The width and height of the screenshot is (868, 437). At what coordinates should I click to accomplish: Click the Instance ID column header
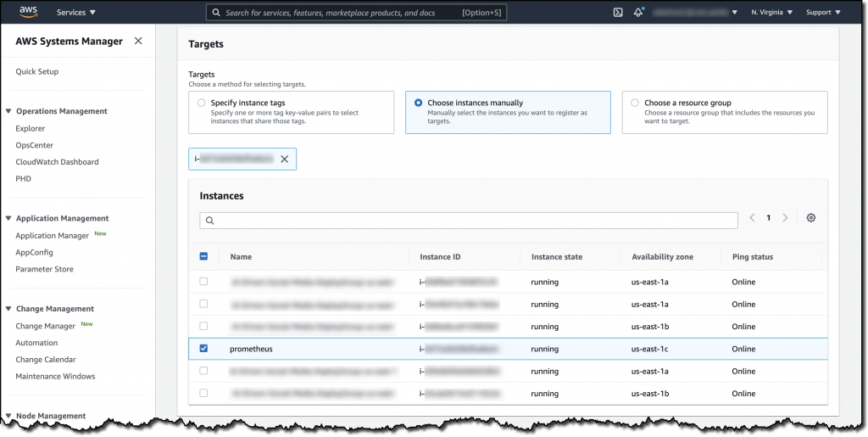[x=440, y=256]
